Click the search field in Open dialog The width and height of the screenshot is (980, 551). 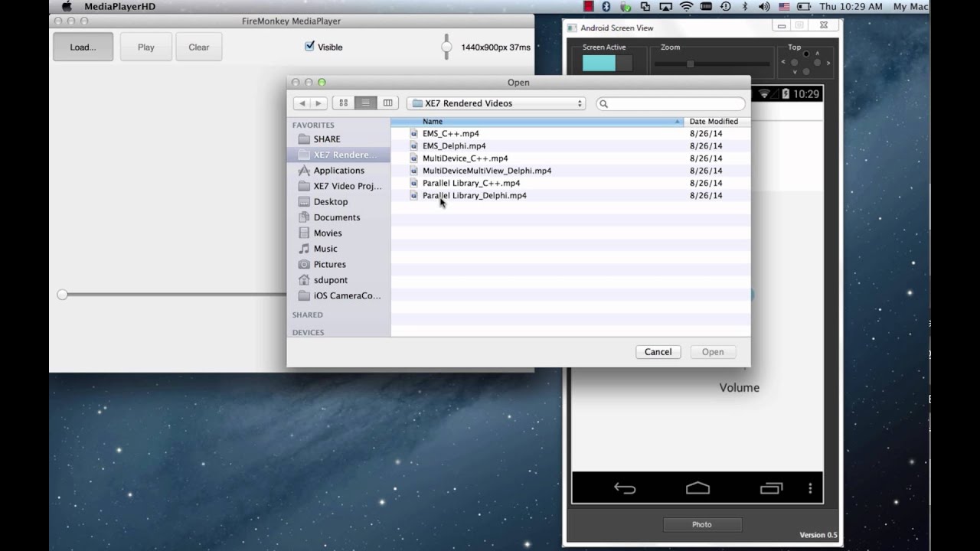[x=671, y=103]
